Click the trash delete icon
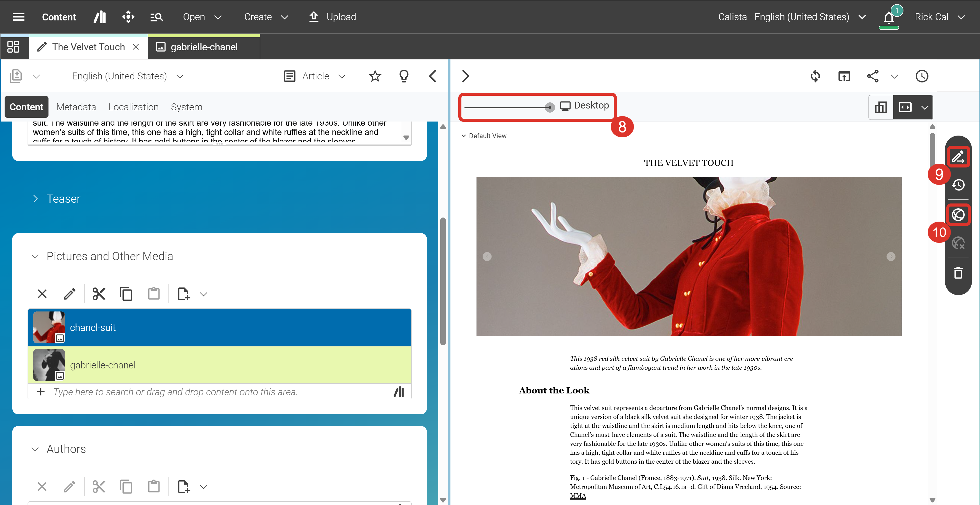The height and width of the screenshot is (505, 980). pyautogui.click(x=958, y=273)
